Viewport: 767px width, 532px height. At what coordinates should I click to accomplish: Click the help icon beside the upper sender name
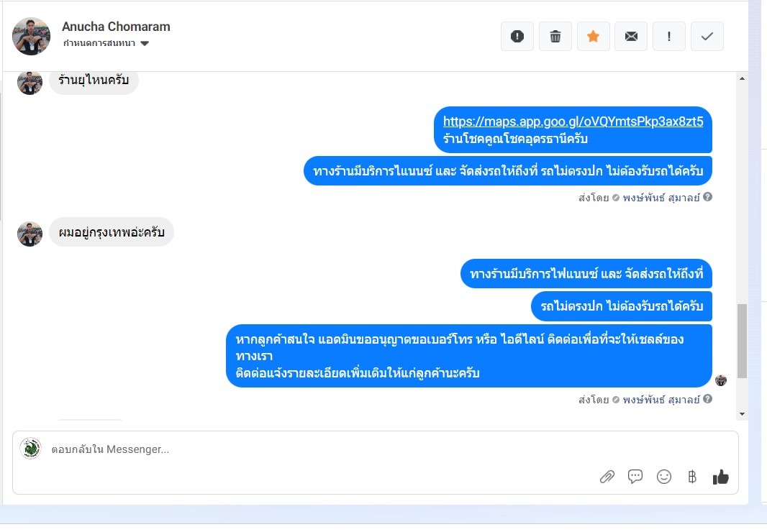(707, 197)
